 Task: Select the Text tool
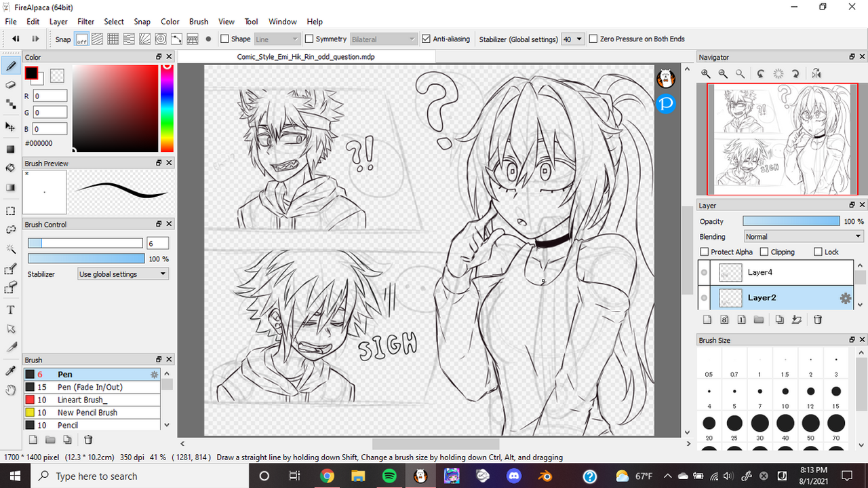coord(11,310)
